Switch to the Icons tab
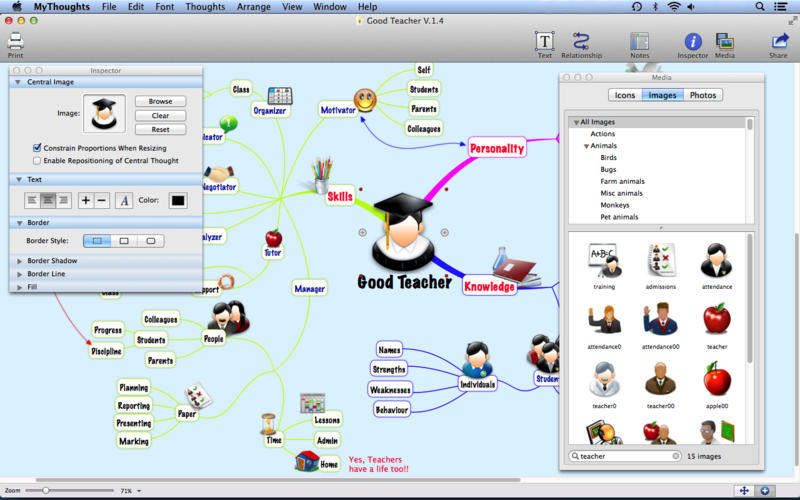The height and width of the screenshot is (500, 800). pos(624,95)
